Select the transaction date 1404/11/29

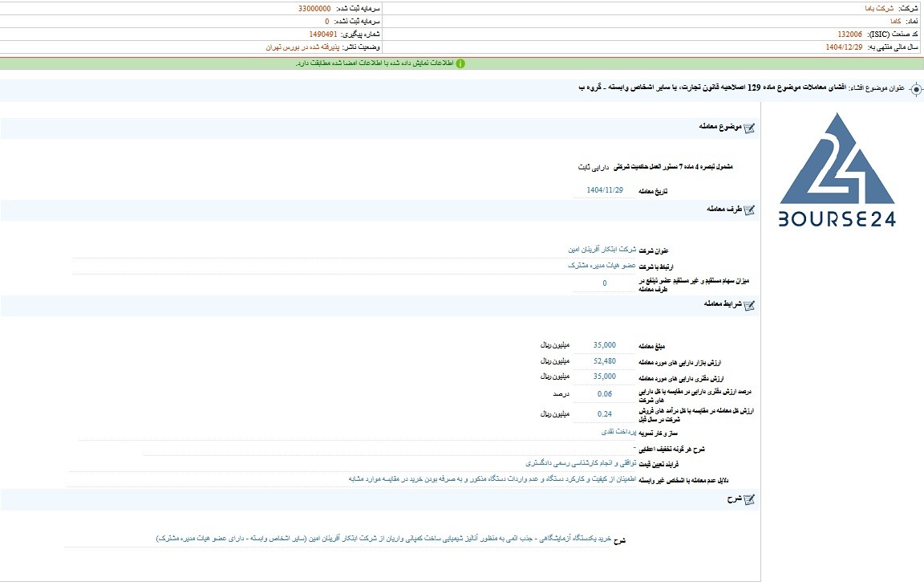[x=605, y=190]
